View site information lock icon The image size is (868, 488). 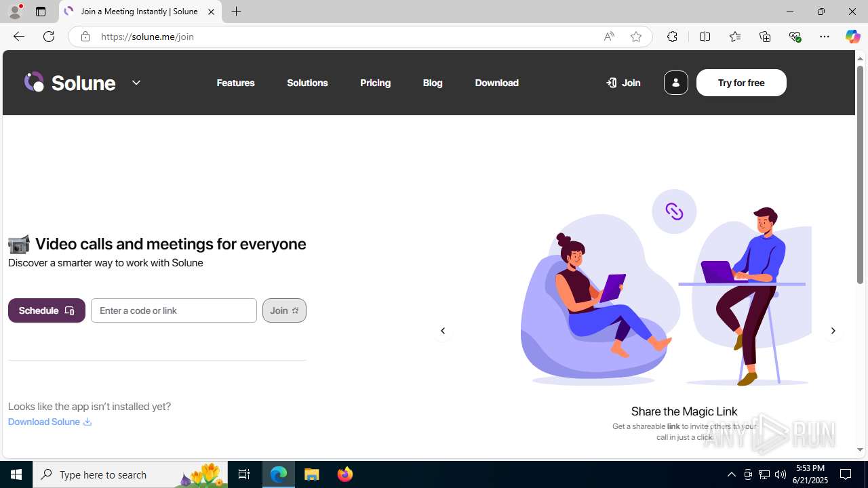[x=85, y=37]
